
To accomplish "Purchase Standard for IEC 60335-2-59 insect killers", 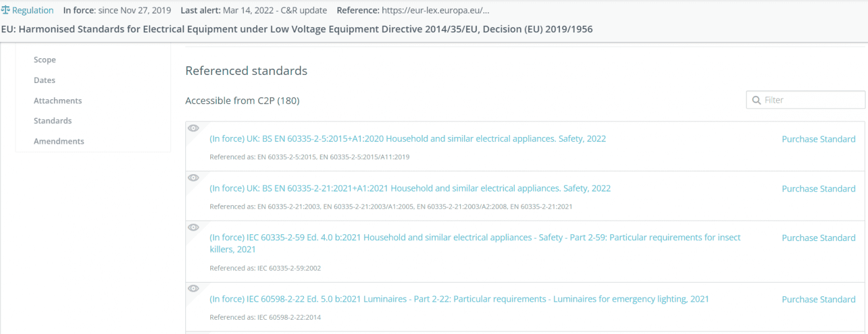I will (x=818, y=238).
